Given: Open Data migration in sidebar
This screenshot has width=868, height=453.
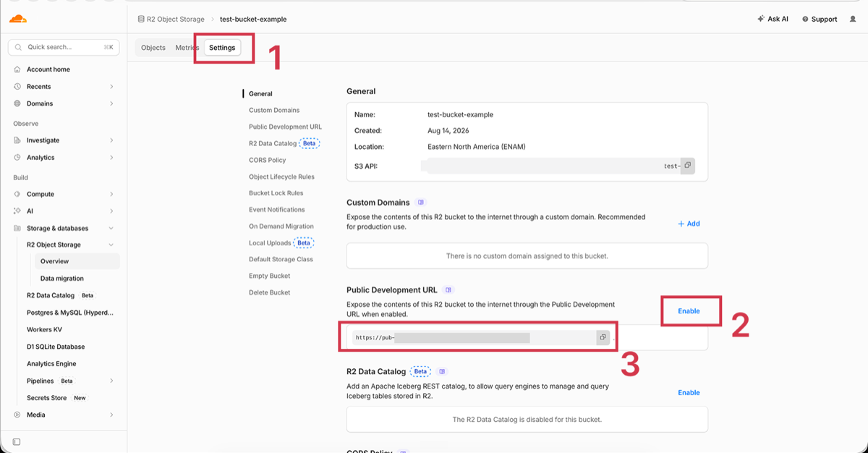Looking at the screenshot, I should pyautogui.click(x=62, y=279).
